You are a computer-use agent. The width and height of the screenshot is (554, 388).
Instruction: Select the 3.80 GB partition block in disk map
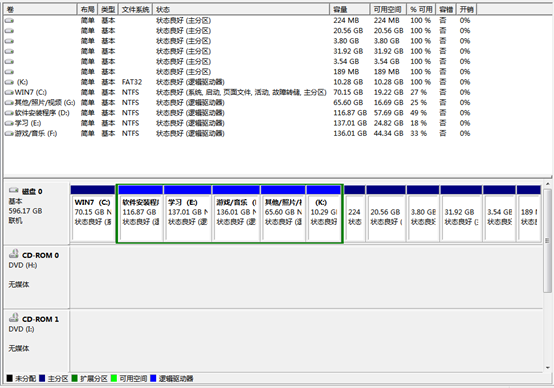tap(423, 214)
